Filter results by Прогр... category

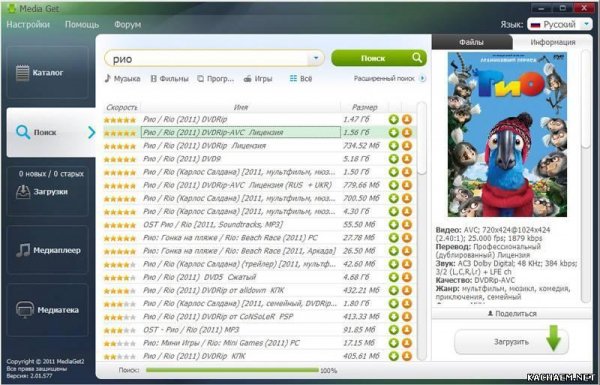pyautogui.click(x=215, y=79)
